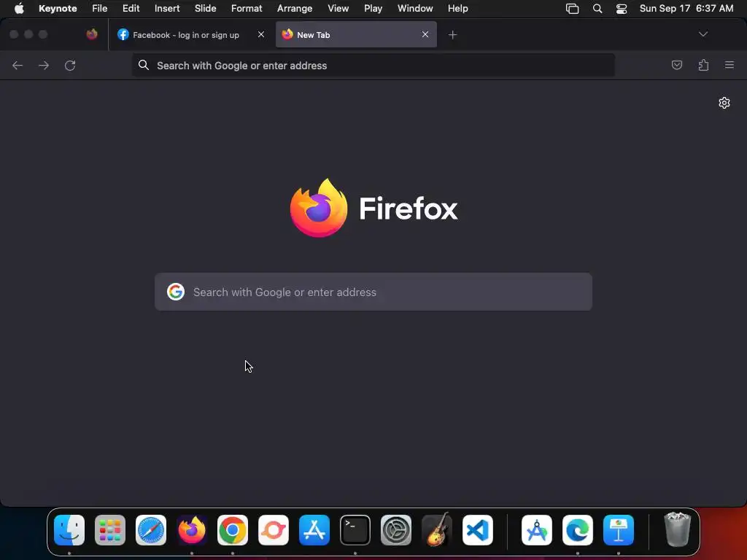747x560 pixels.
Task: Open the Firefox hamburger application menu
Action: coord(729,65)
